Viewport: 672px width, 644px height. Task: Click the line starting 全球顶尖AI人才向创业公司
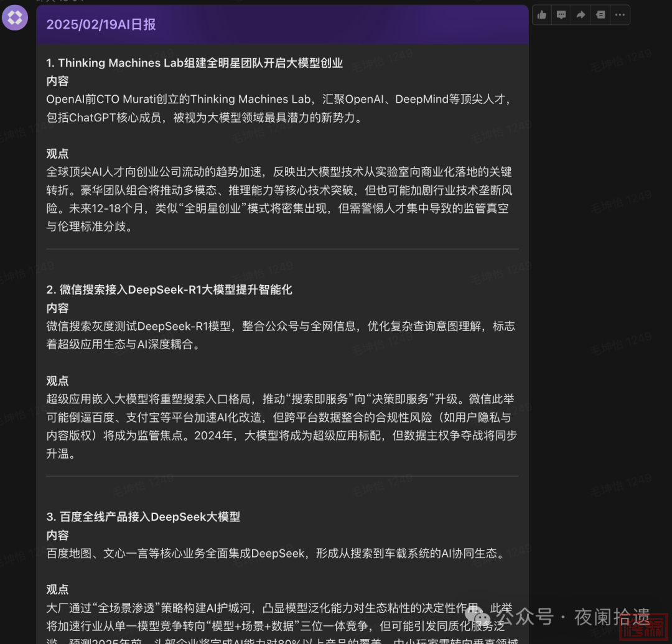point(279,172)
